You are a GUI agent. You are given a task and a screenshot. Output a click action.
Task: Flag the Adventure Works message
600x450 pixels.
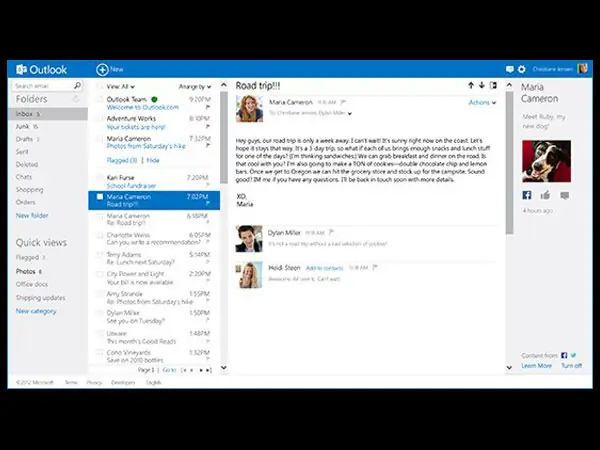(208, 126)
